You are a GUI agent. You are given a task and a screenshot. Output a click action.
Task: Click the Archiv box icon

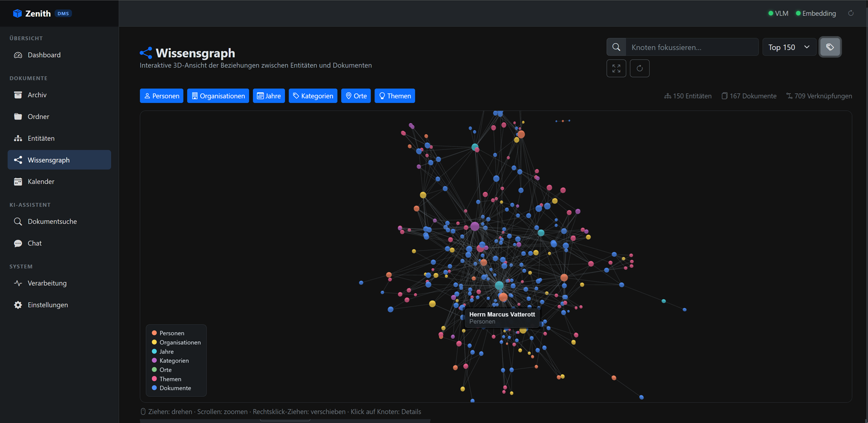(18, 95)
